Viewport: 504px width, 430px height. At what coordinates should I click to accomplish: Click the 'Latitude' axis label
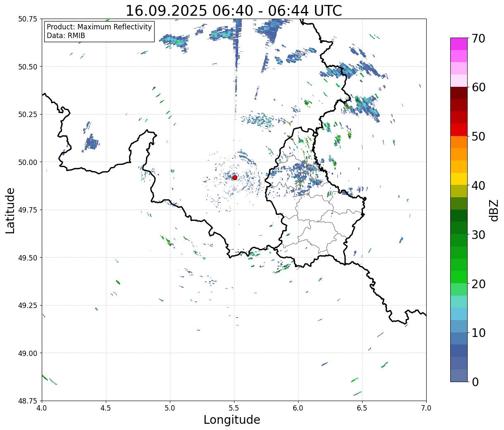(10, 210)
